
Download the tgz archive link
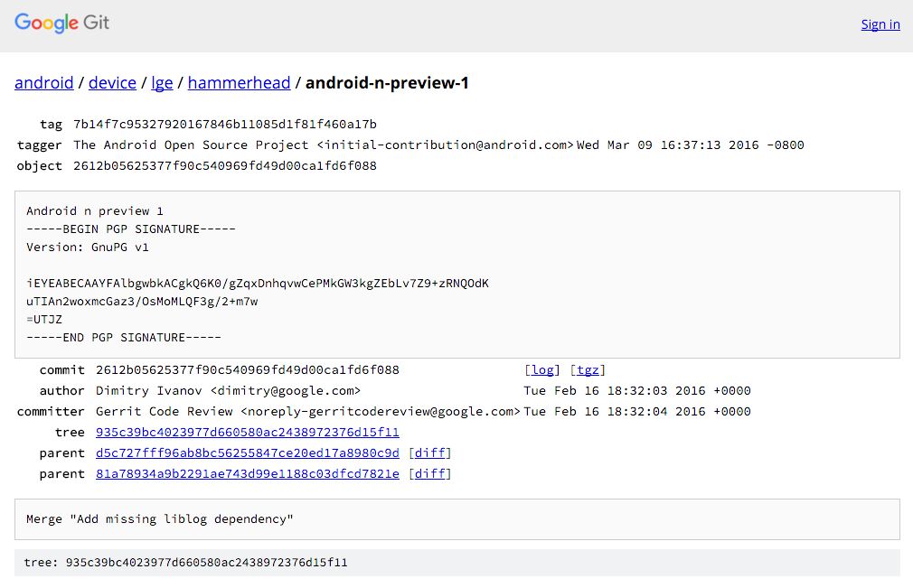point(588,370)
